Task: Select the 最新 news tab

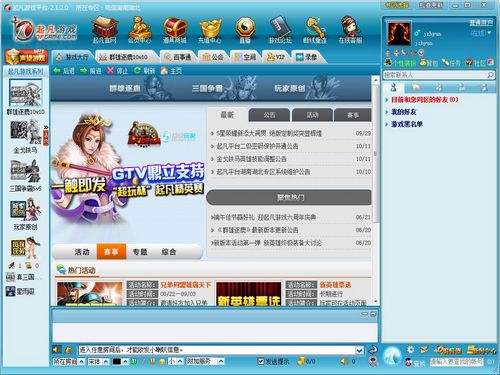Action: (x=227, y=115)
